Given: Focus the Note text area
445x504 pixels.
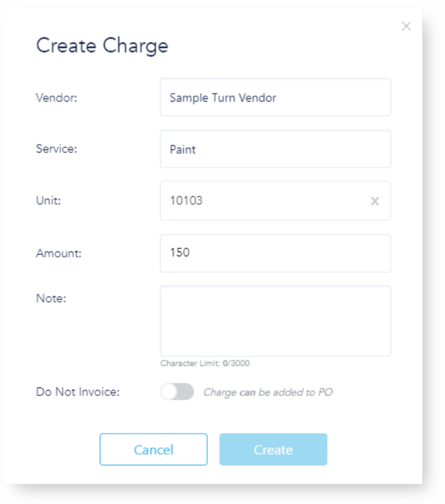Looking at the screenshot, I should tap(275, 321).
